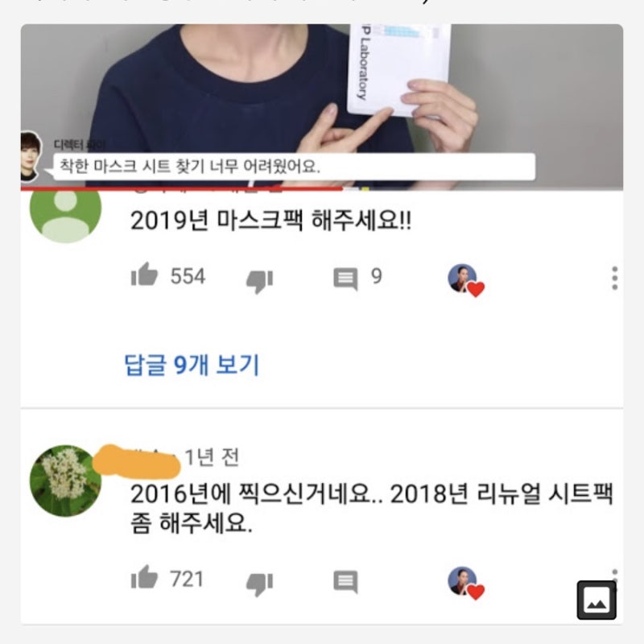
Task: Open the image viewer icon at bottom right
Action: coord(597,600)
